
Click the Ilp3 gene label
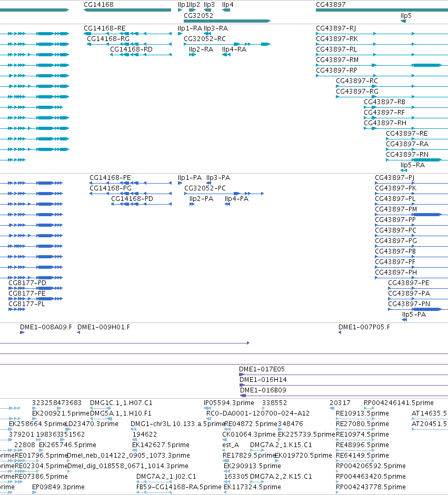[209, 5]
